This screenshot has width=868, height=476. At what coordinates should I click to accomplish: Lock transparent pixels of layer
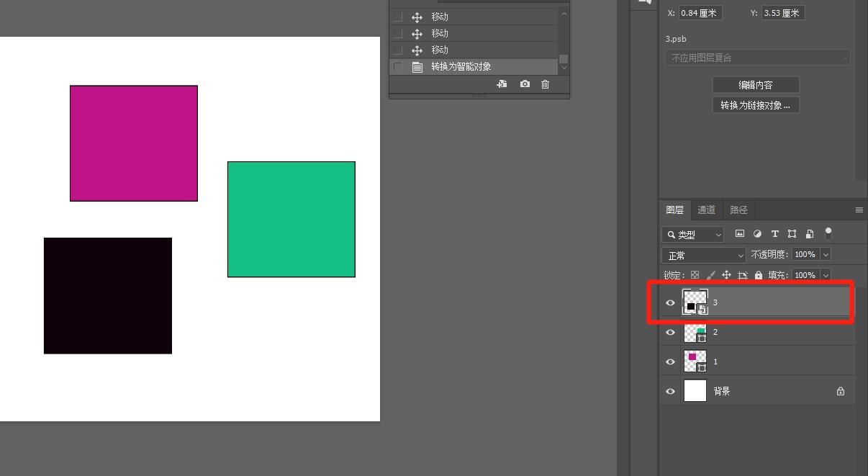click(695, 275)
